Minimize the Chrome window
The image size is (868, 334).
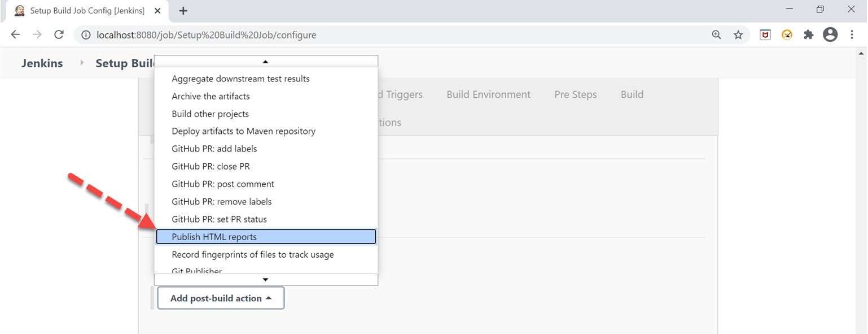point(789,9)
